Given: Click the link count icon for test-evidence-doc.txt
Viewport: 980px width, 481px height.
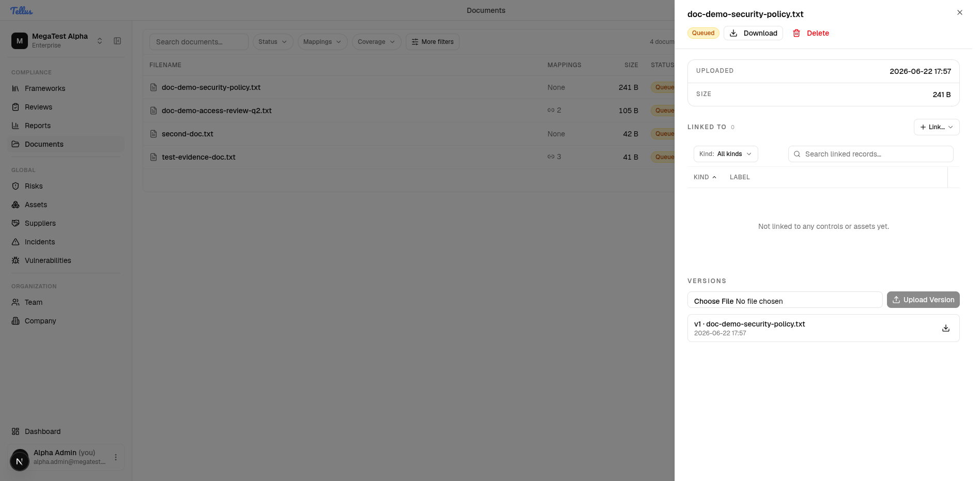Looking at the screenshot, I should [551, 157].
